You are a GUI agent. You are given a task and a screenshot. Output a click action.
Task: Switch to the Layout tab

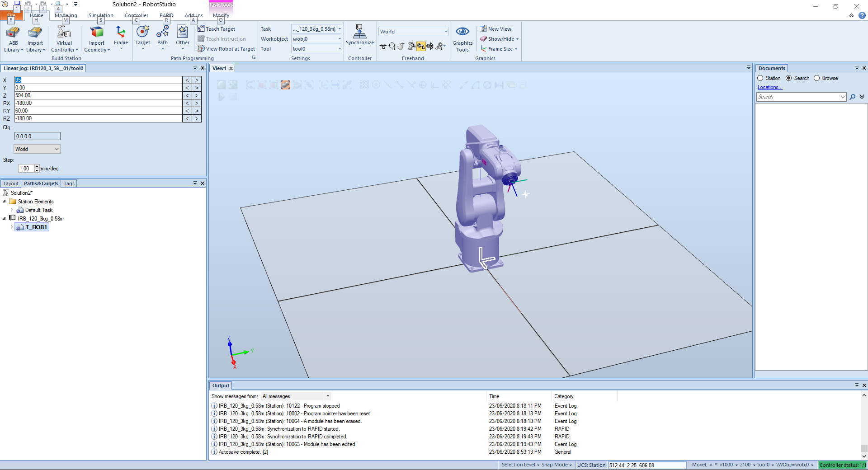click(x=11, y=183)
